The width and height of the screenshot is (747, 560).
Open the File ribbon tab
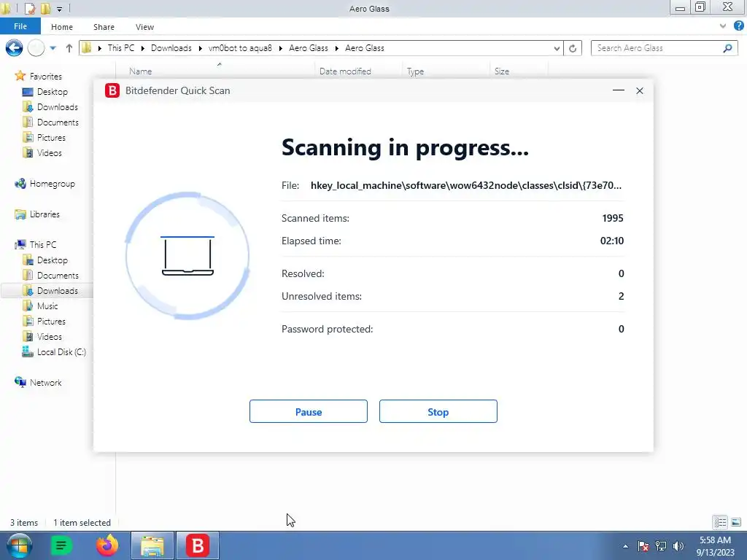click(20, 27)
